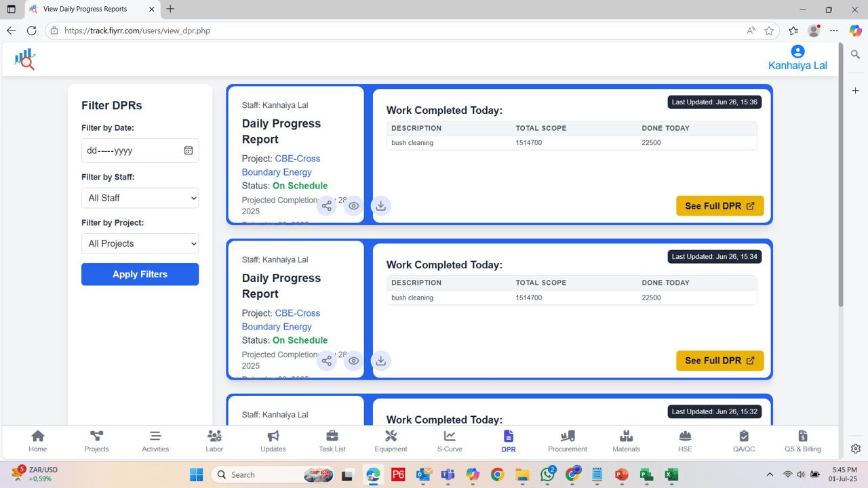The image size is (868, 488).
Task: Share the first Daily Progress Report
Action: click(326, 205)
